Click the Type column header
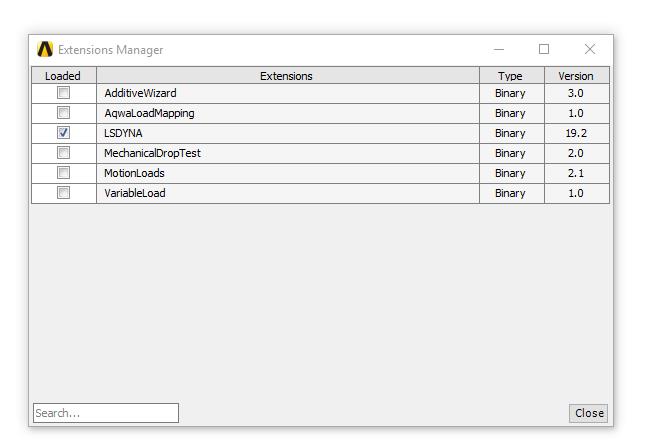664x446 pixels. [x=512, y=75]
